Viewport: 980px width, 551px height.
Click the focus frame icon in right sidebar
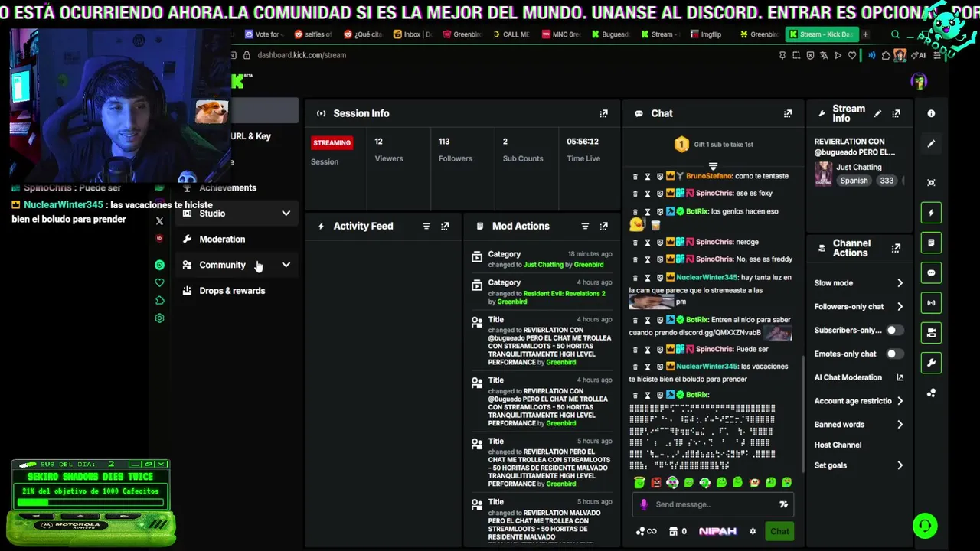[931, 182]
